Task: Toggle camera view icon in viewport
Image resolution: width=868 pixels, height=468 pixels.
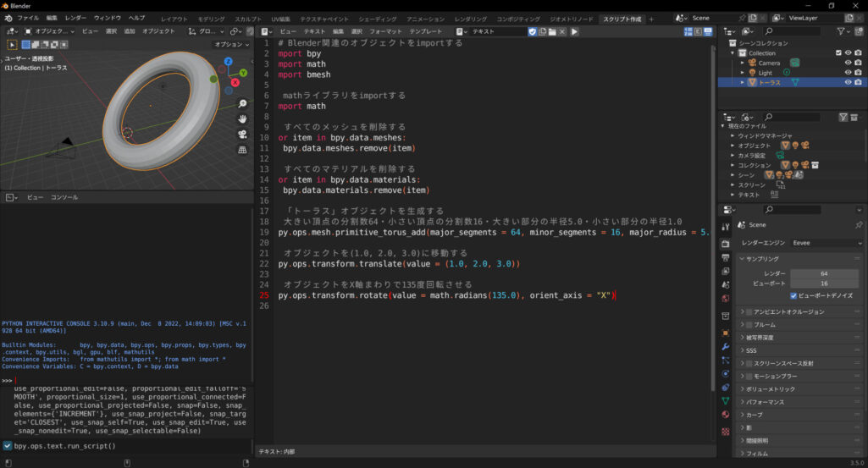Action: coord(242,135)
